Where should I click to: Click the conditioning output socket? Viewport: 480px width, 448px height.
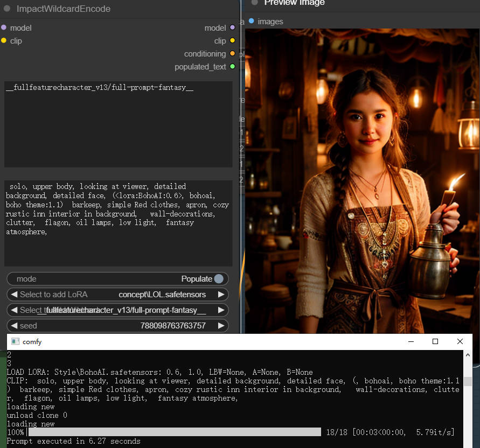pyautogui.click(x=232, y=54)
